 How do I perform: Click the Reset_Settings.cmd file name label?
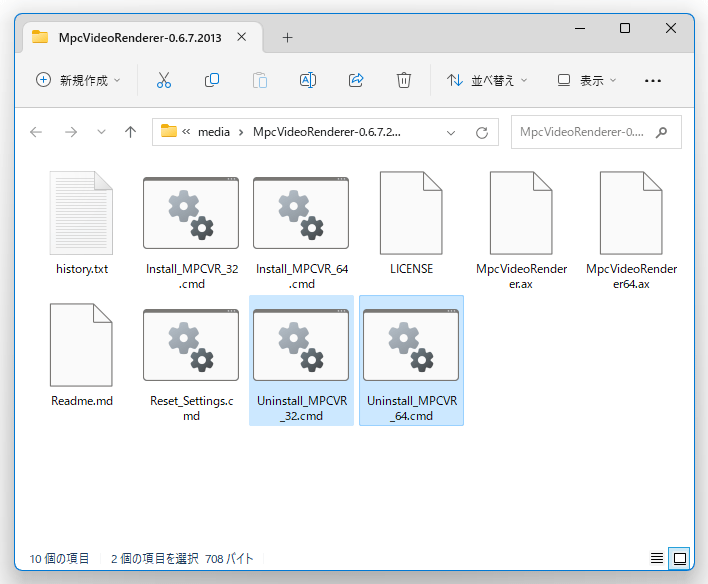[191, 408]
